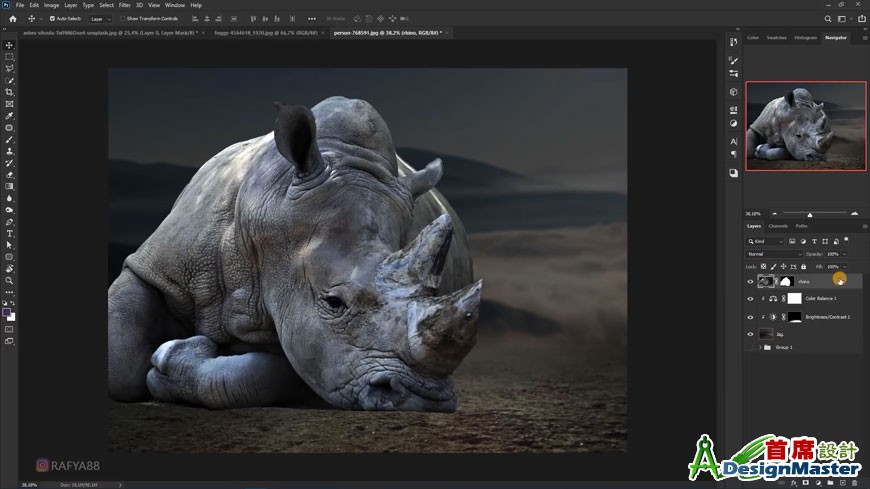
Task: Select the Rectangular Marquee tool
Action: [x=9, y=57]
